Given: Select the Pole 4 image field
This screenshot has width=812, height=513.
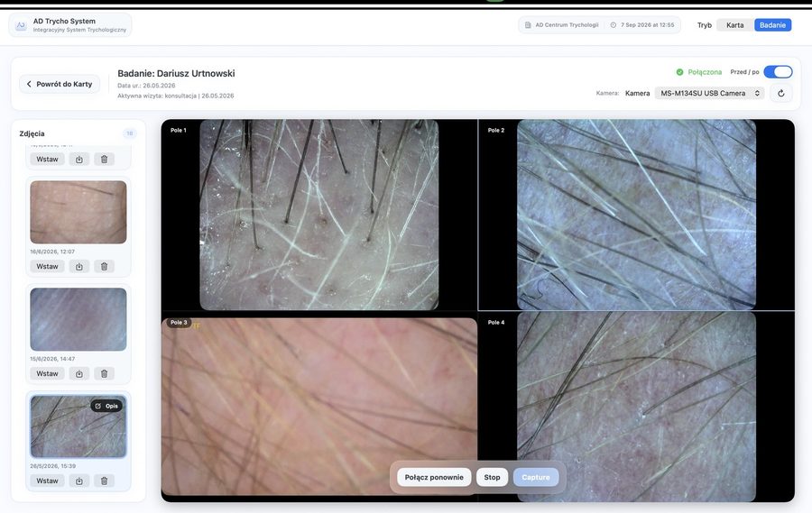Looking at the screenshot, I should [636, 407].
